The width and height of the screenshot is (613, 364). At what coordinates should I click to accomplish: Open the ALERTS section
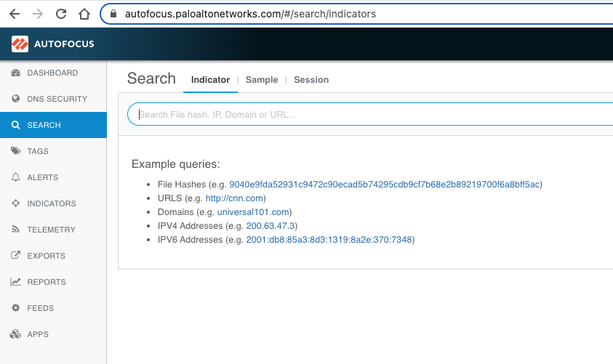coord(43,178)
